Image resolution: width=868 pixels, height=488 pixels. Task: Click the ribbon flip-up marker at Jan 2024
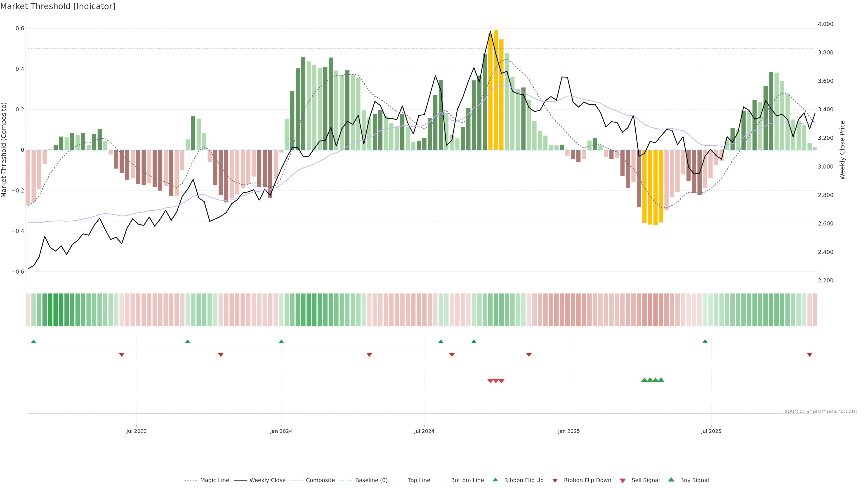tap(281, 342)
